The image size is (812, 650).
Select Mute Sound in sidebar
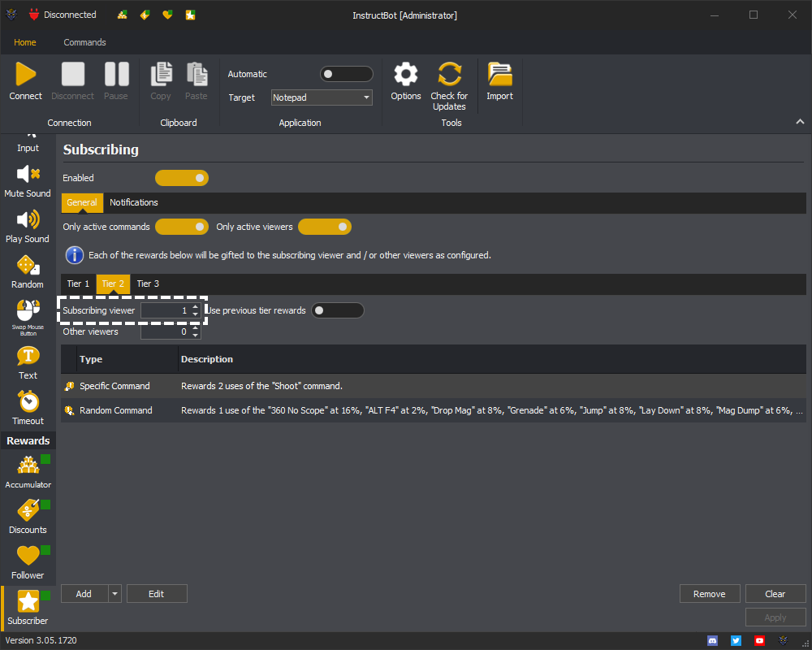click(28, 181)
